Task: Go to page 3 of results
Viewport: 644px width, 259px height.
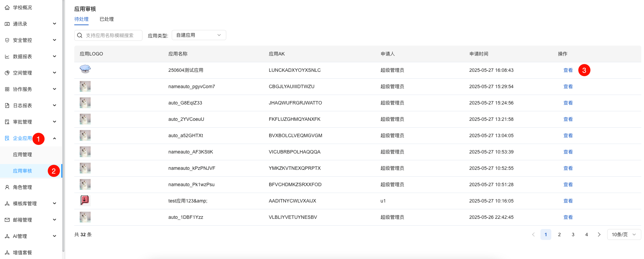Action: coord(573,234)
